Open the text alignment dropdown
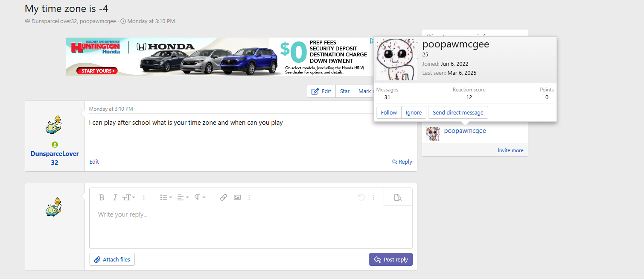Screen dimensions: 644x279 tap(183, 197)
